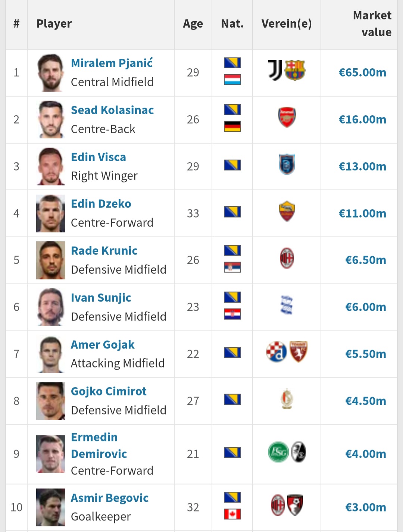Image resolution: width=403 pixels, height=532 pixels.
Task: Open Arsenal club crest in Kolasinac row
Action: pos(287,117)
